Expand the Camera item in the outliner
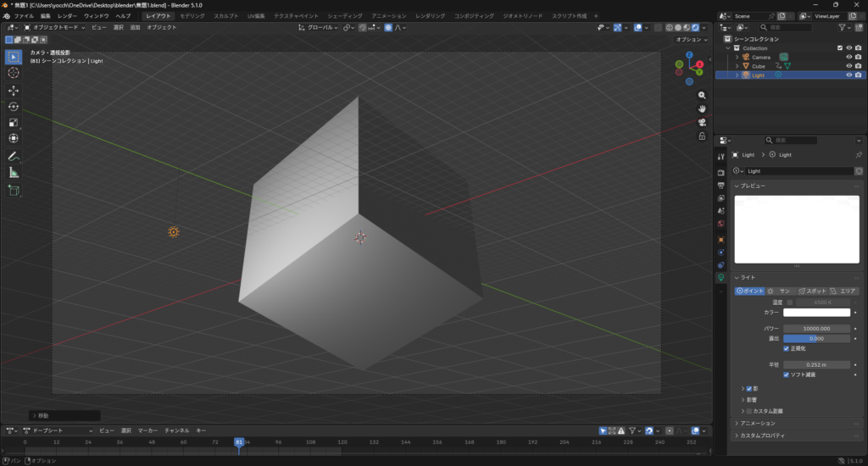Screen dimensions: 868x466 (x=737, y=57)
